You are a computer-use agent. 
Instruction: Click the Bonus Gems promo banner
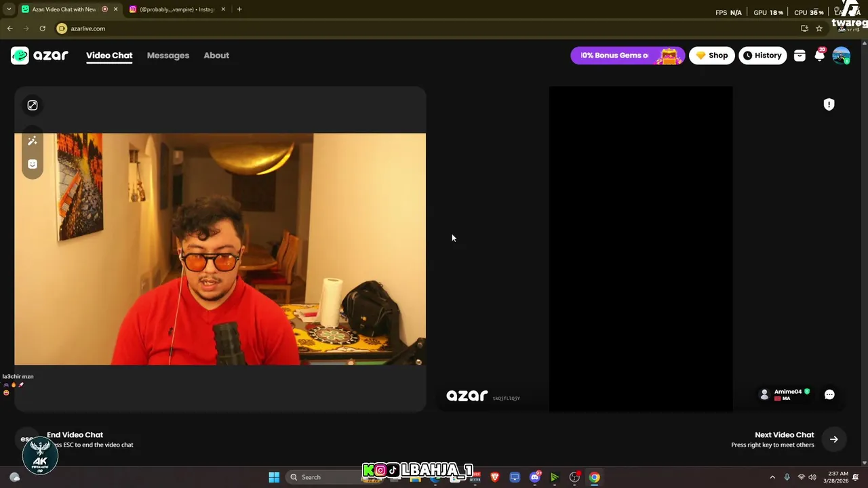(627, 56)
